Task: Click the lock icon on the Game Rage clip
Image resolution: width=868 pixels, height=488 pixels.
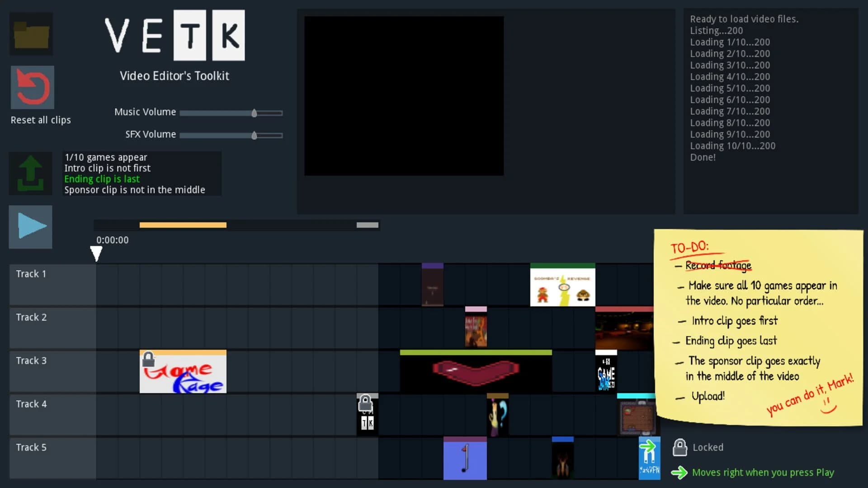Action: point(149,360)
